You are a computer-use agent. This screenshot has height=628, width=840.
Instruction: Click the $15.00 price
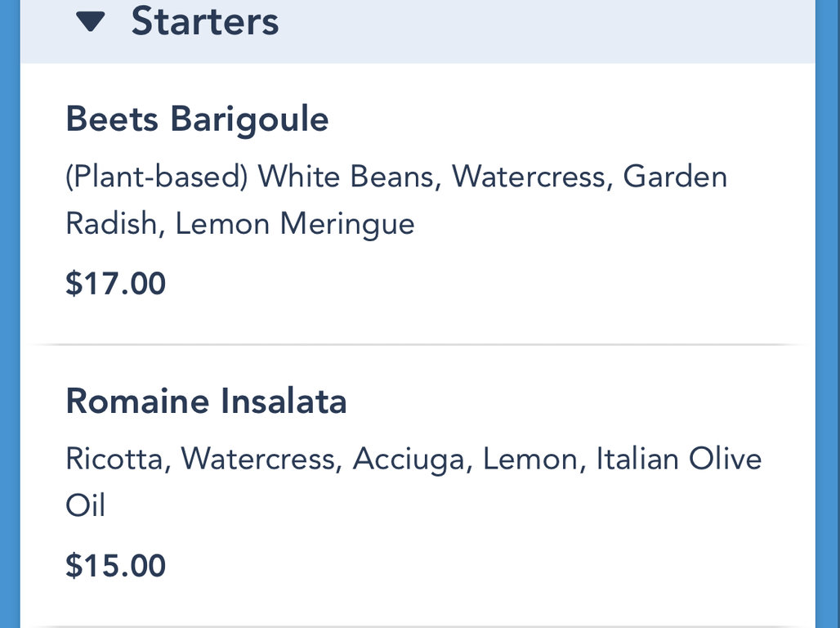[115, 566]
